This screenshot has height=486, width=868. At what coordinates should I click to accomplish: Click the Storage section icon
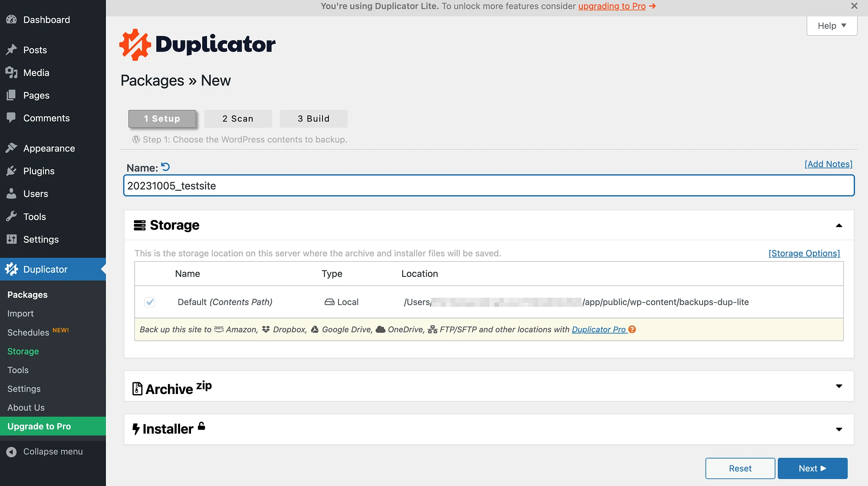click(x=139, y=225)
